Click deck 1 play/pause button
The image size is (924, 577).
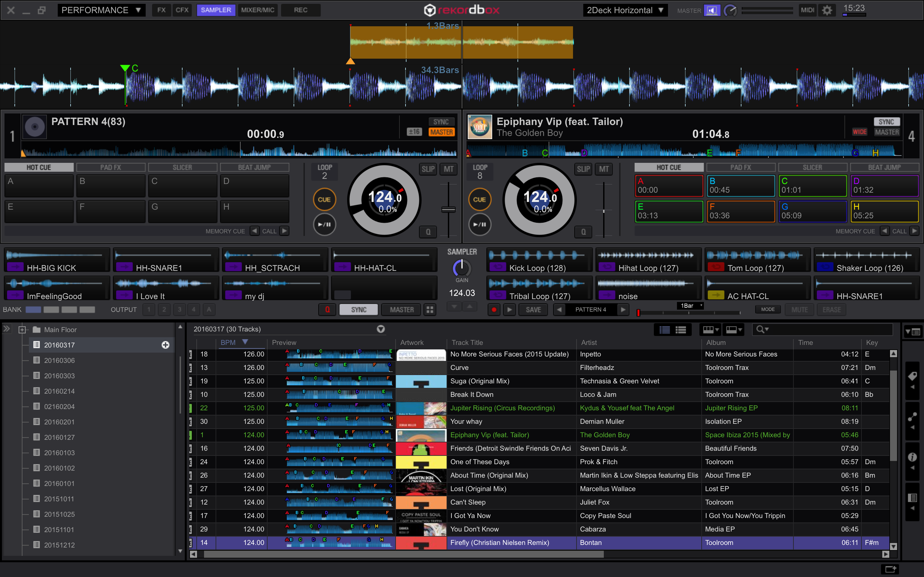tap(324, 224)
